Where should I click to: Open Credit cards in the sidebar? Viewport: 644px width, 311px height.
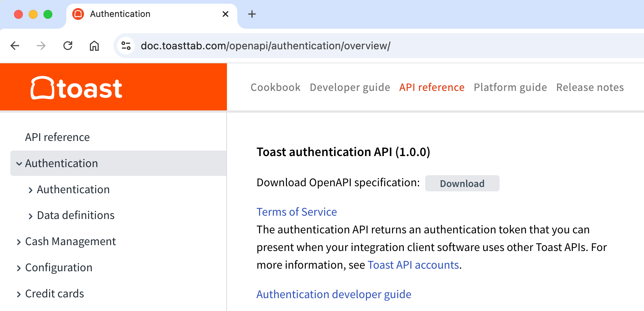click(x=55, y=294)
